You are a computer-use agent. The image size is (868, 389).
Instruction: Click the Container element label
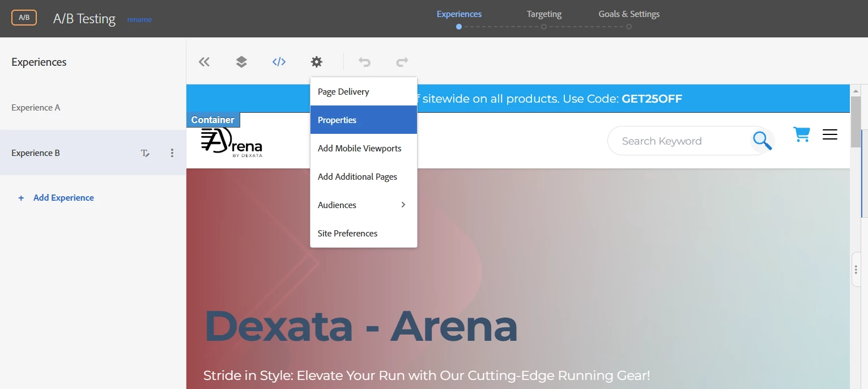[213, 120]
